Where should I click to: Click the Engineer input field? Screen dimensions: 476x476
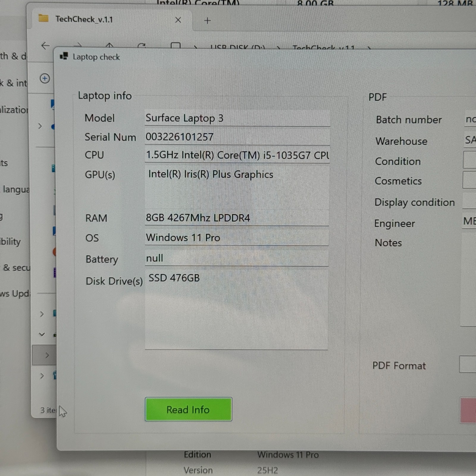coord(469,221)
